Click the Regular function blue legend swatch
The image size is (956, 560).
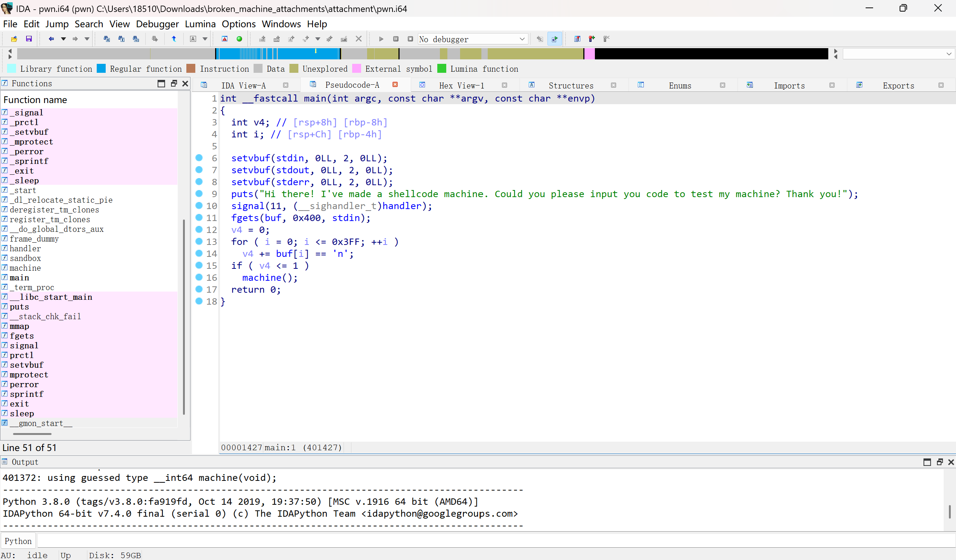coord(101,69)
